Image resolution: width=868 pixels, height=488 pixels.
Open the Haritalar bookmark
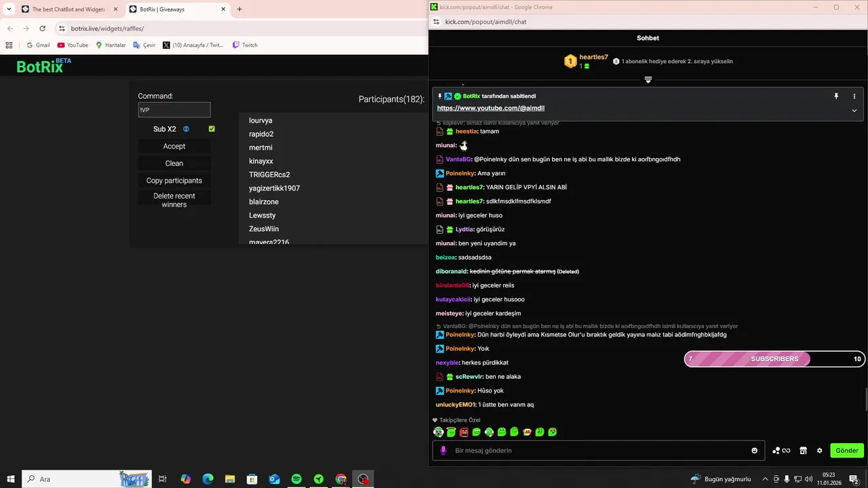(x=111, y=45)
